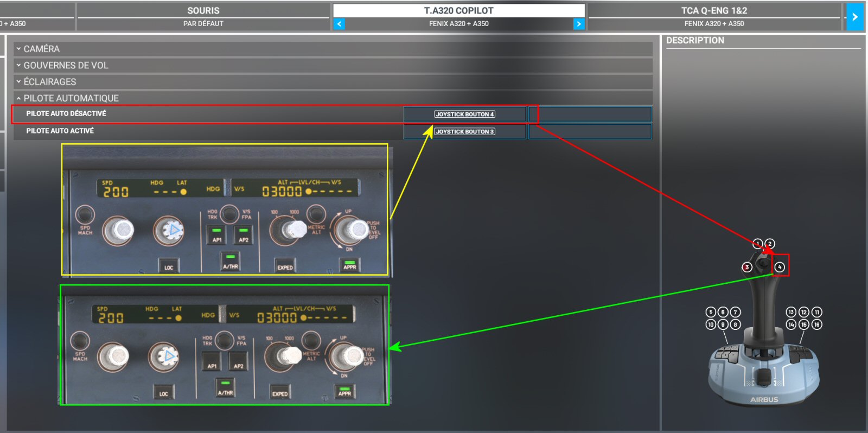Toggle AP1 in the yellow-framed autopilot panel
The width and height of the screenshot is (868, 433).
click(216, 235)
